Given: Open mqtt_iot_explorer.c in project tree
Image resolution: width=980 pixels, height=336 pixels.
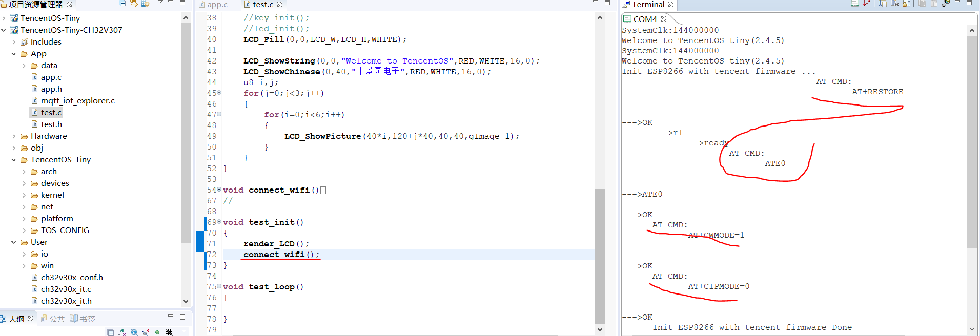Looking at the screenshot, I should (x=77, y=101).
